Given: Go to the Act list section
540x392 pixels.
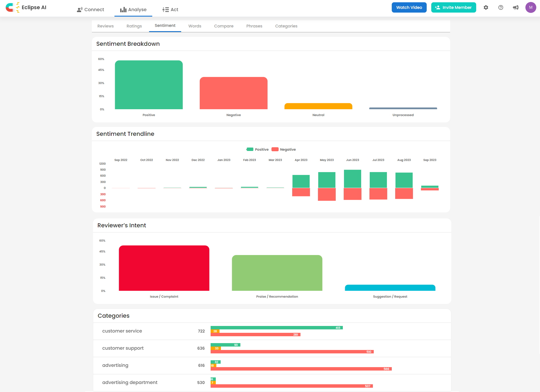Looking at the screenshot, I should 170,9.
